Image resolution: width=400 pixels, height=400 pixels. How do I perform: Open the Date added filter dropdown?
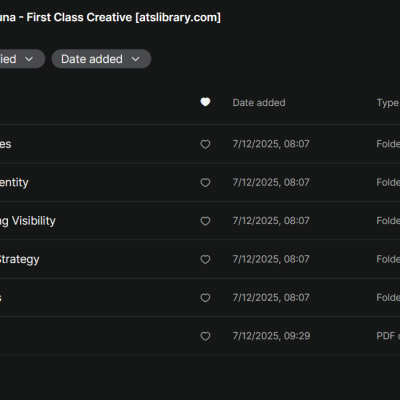pyautogui.click(x=101, y=59)
